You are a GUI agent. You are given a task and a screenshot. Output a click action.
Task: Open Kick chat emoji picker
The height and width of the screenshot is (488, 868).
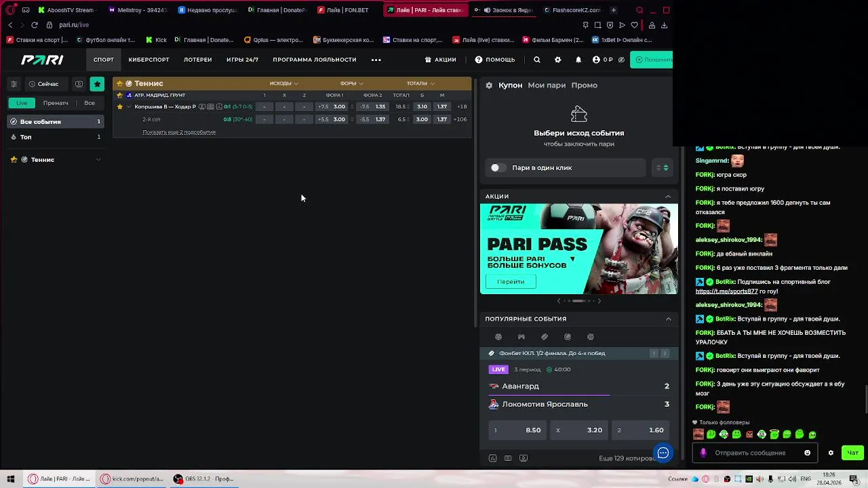[x=807, y=453]
